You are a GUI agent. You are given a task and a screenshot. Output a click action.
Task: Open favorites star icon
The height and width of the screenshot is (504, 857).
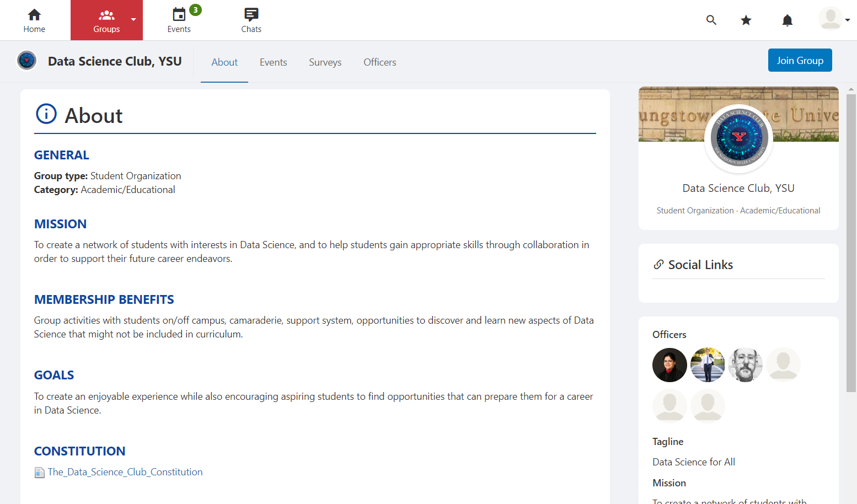[x=746, y=20]
